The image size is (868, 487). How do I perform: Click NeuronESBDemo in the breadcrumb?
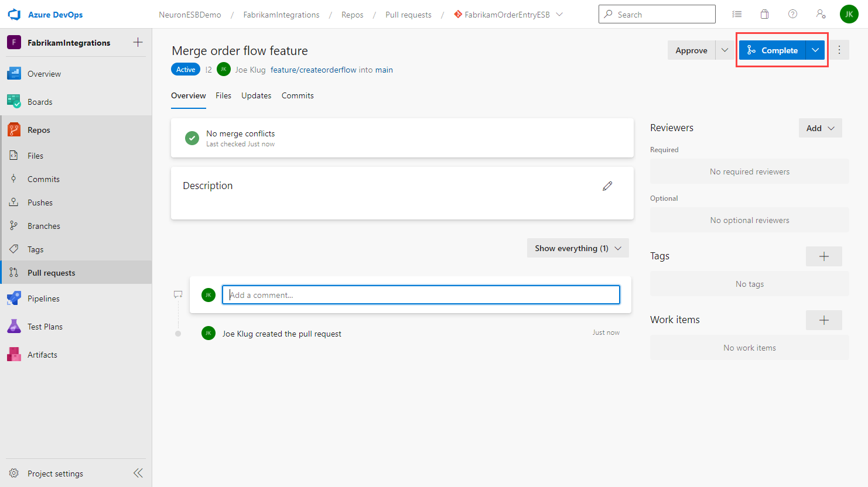tap(190, 15)
